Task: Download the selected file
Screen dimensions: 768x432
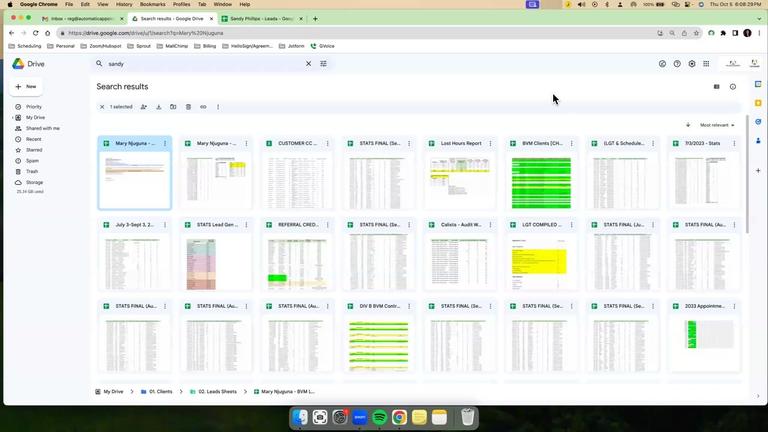Action: coord(159,107)
